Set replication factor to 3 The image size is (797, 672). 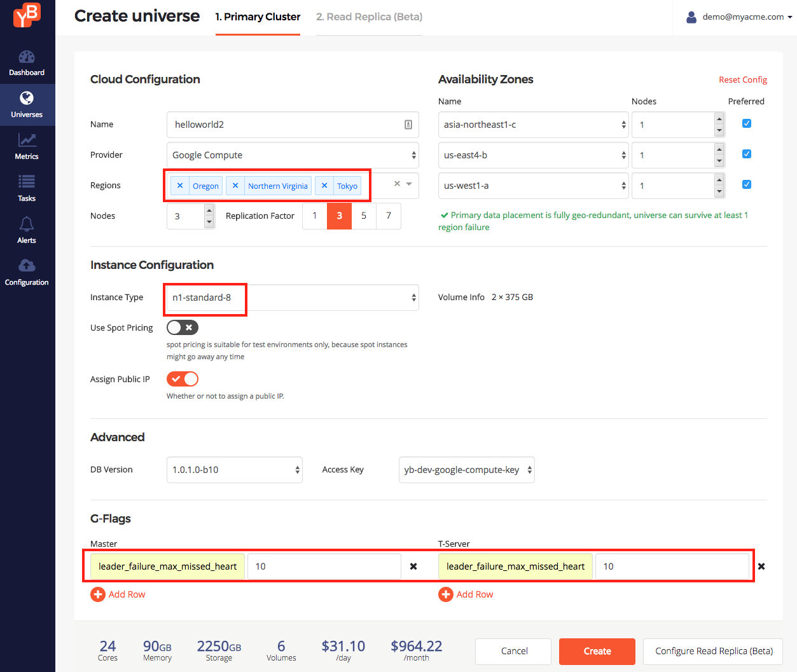[340, 216]
